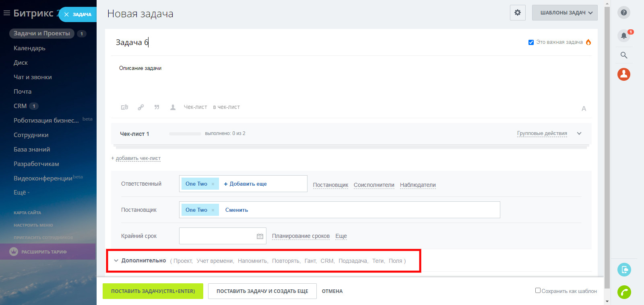Click Добавить еще responsible link
Screen dimensions: 644x305
click(246, 184)
